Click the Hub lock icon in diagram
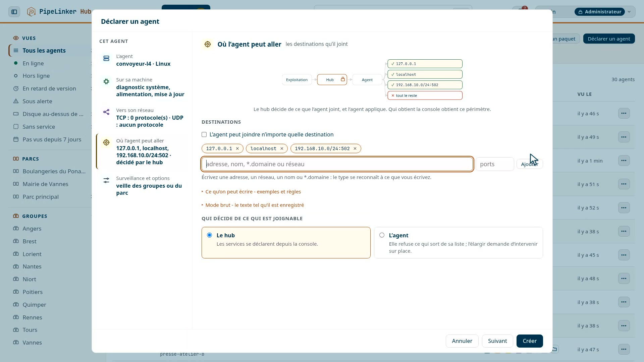The height and width of the screenshot is (362, 644). point(343,79)
